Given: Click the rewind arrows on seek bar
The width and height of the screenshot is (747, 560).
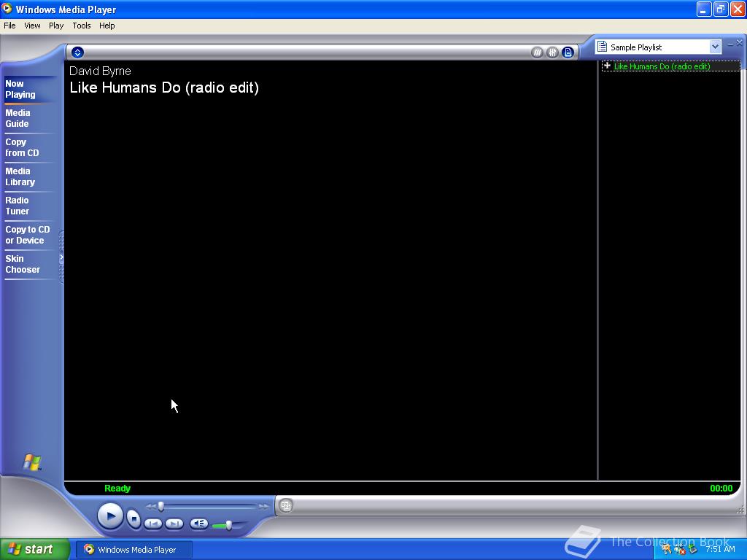Looking at the screenshot, I should click(x=150, y=507).
